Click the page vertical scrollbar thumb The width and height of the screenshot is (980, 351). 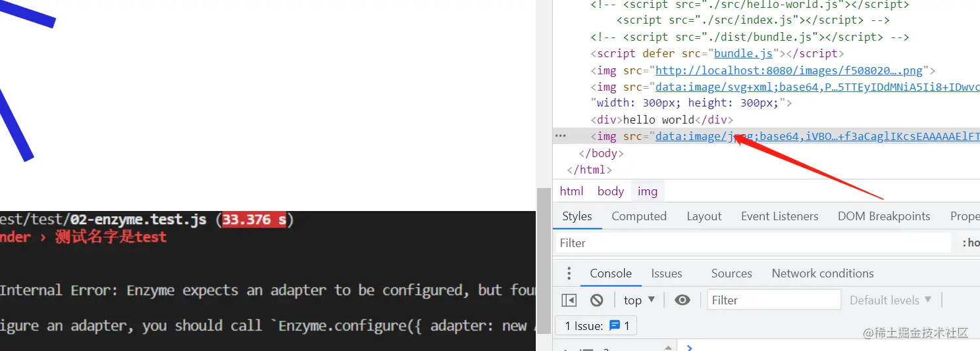point(544,260)
